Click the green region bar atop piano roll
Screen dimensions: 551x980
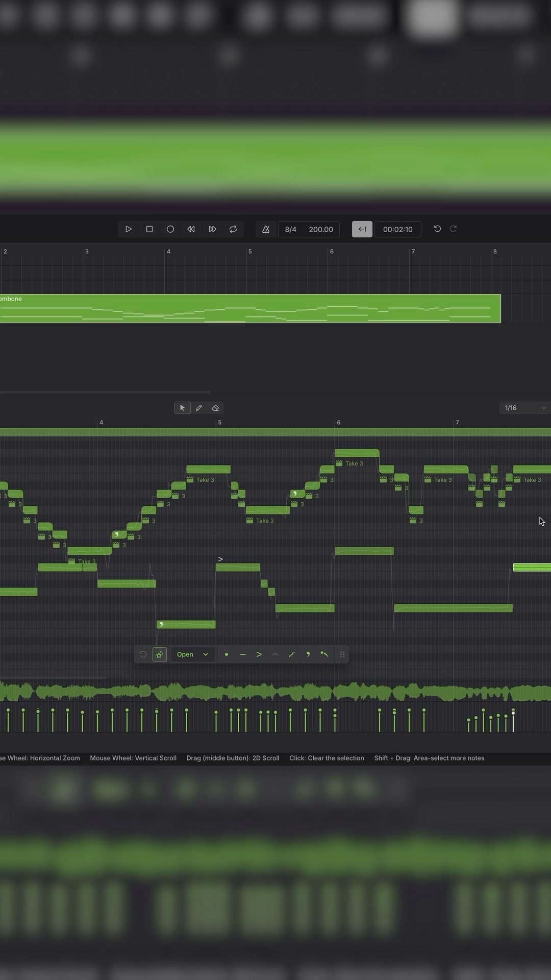[275, 432]
